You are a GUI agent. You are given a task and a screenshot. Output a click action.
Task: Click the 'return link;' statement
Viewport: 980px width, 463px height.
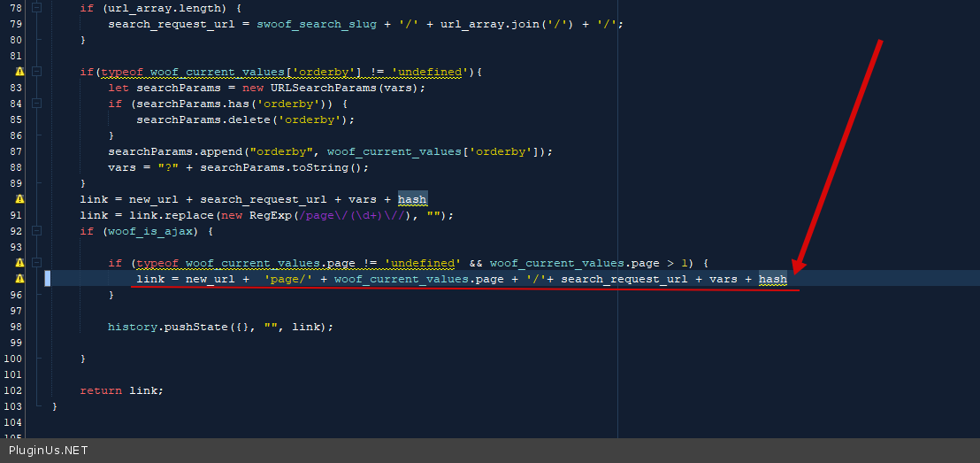click(121, 390)
